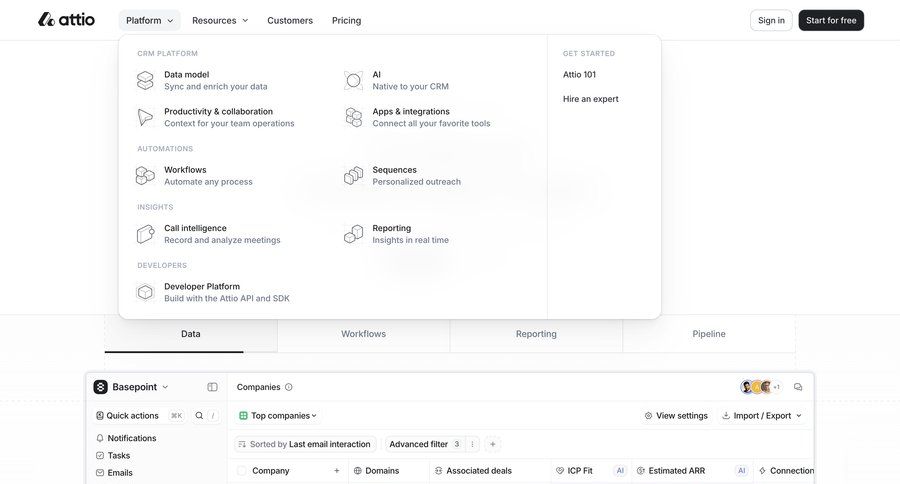Select the Data tab
The image size is (900, 484).
pyautogui.click(x=191, y=334)
